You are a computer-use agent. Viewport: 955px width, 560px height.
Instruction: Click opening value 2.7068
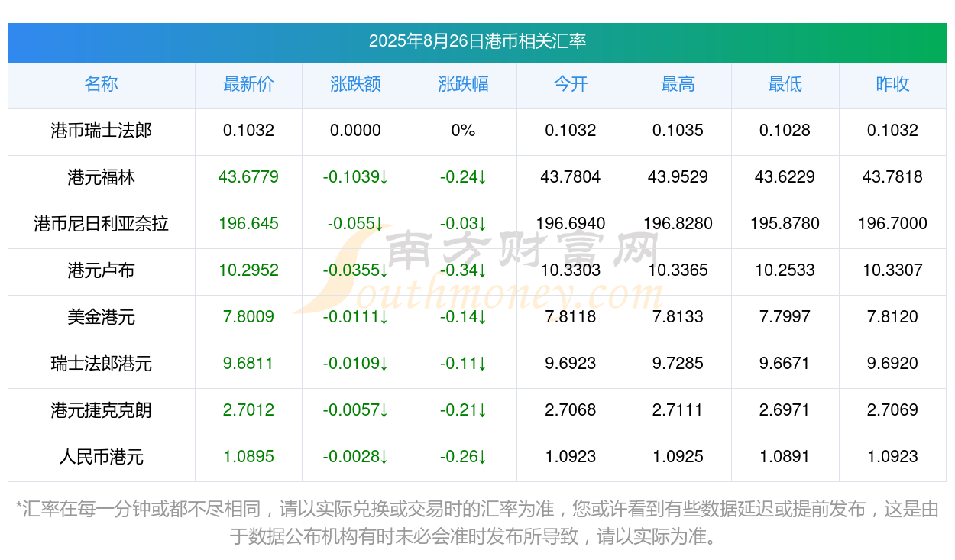[571, 410]
